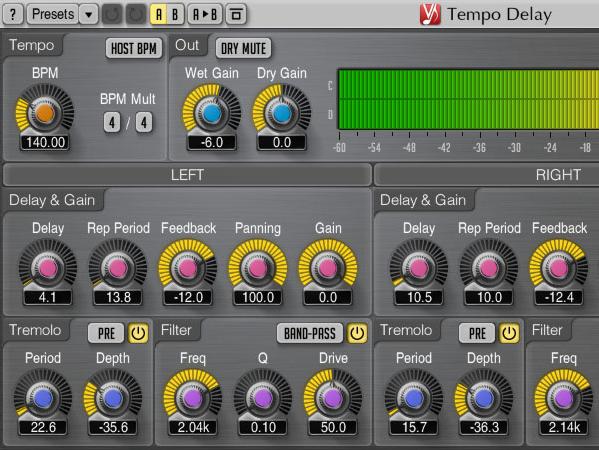The image size is (599, 450).
Task: Click the left channel Delay knob
Action: tap(48, 268)
